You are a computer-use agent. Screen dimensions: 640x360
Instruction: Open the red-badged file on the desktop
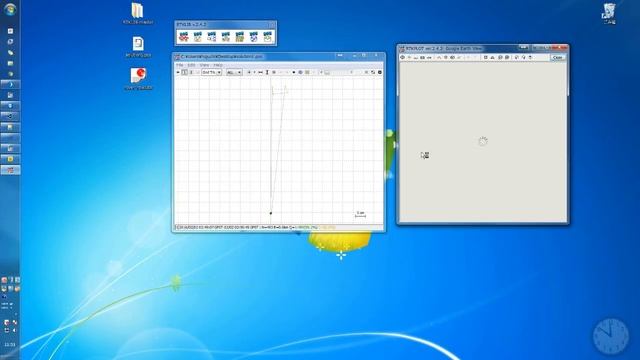pos(138,79)
